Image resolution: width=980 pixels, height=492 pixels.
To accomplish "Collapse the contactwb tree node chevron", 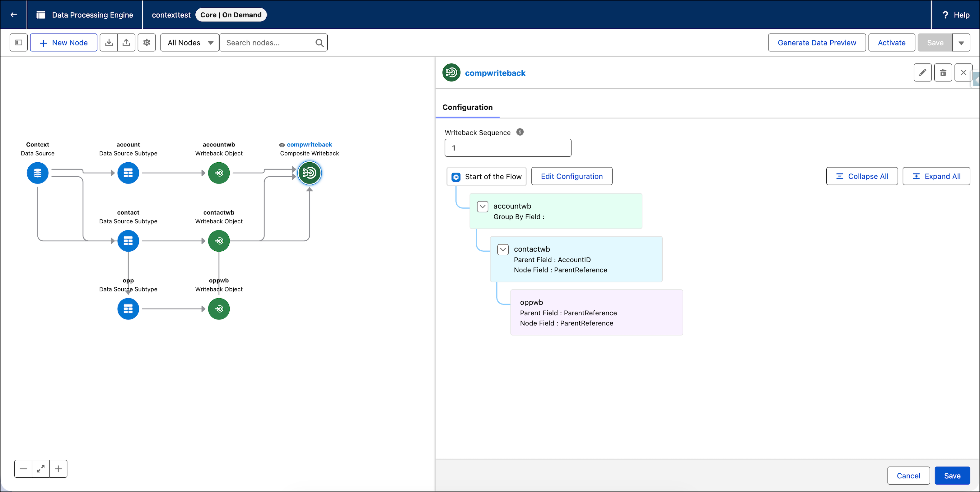I will tap(503, 249).
